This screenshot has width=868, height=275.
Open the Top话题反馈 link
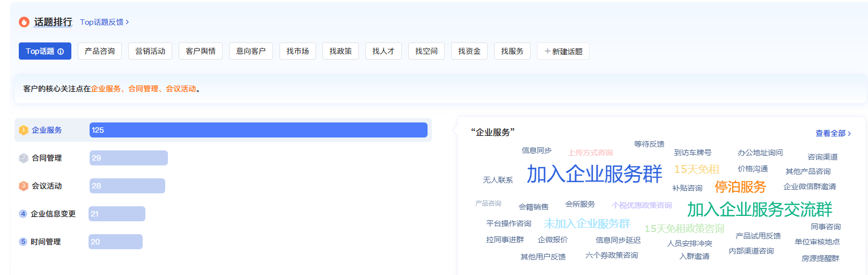click(x=104, y=22)
